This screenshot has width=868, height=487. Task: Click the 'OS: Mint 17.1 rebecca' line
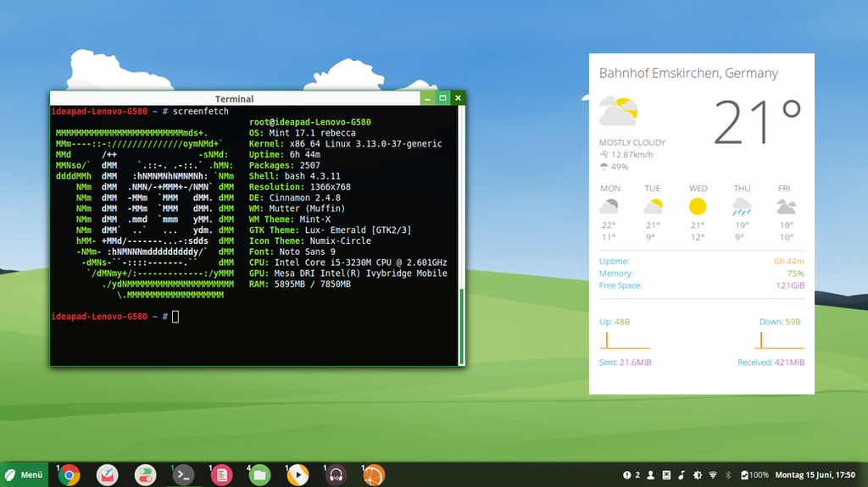[x=303, y=133]
